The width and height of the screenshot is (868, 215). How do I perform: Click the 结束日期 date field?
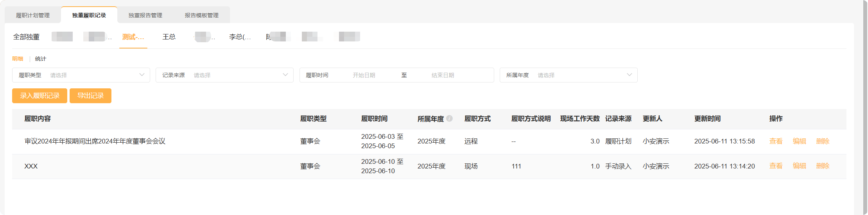443,75
